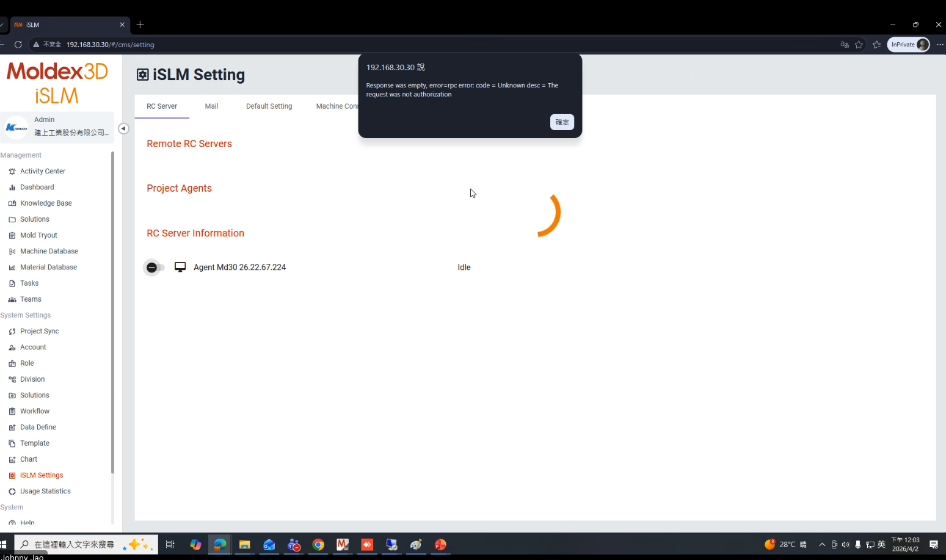
Task: Toggle the Agent Md30 server switch
Action: [154, 267]
